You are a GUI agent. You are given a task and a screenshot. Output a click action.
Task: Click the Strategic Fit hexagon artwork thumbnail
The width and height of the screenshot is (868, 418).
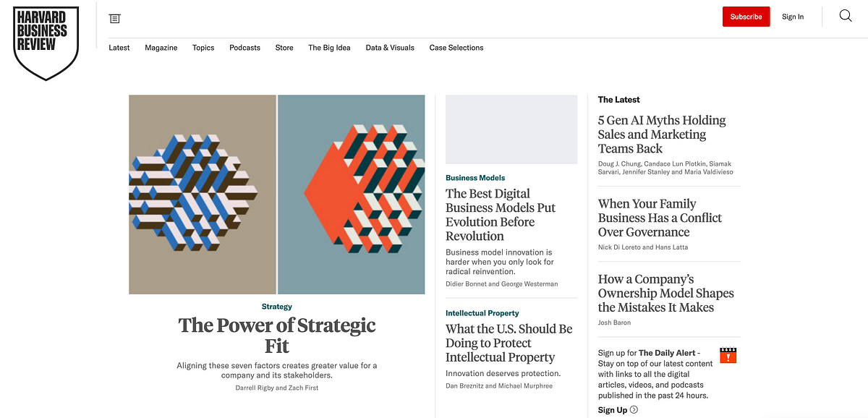(277, 195)
